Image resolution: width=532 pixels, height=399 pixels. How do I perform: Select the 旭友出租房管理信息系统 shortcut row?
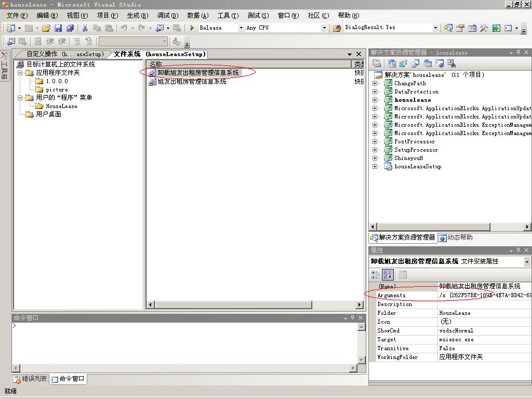192,82
